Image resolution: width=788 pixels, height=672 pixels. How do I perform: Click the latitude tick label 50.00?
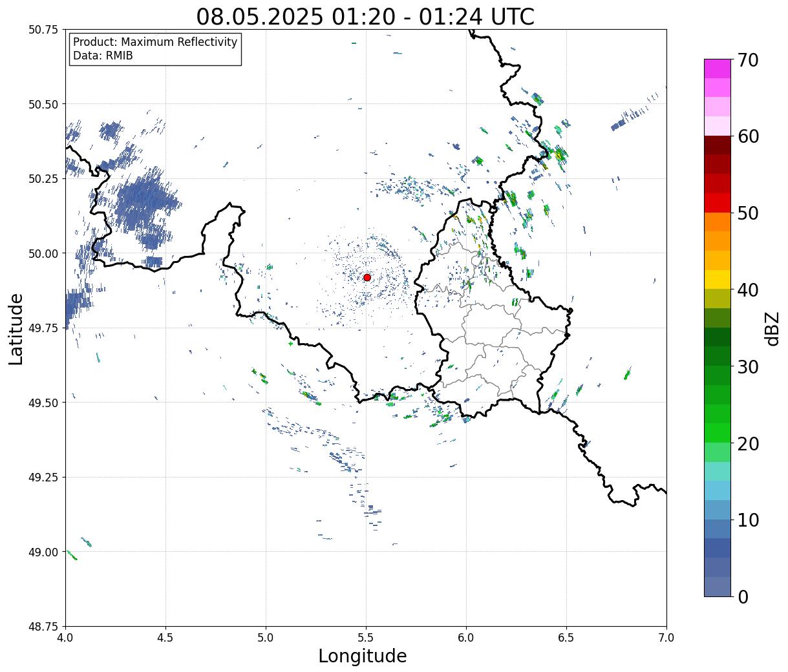pos(43,253)
